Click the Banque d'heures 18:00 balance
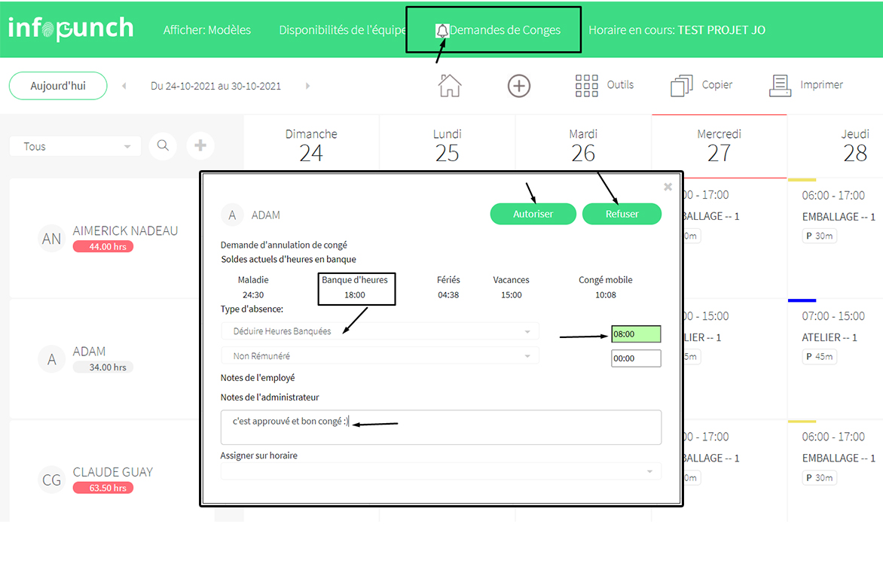This screenshot has width=883, height=588. tap(355, 287)
